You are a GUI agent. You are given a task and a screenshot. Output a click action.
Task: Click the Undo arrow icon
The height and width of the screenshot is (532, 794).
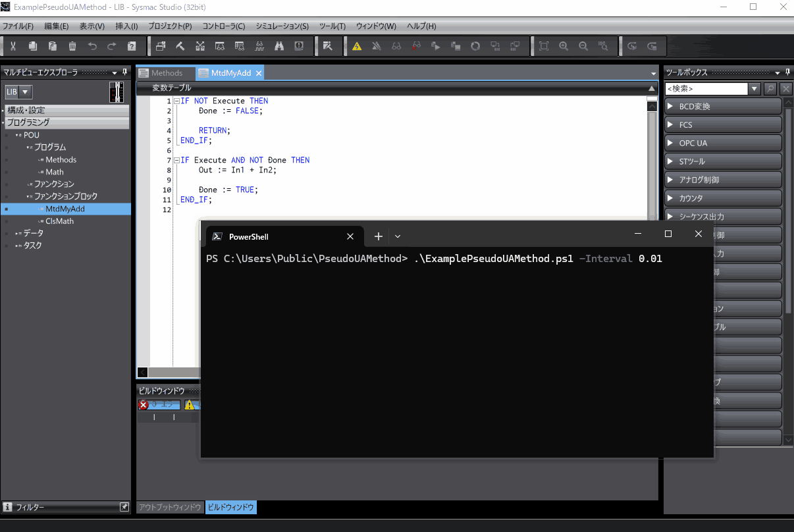tap(92, 46)
